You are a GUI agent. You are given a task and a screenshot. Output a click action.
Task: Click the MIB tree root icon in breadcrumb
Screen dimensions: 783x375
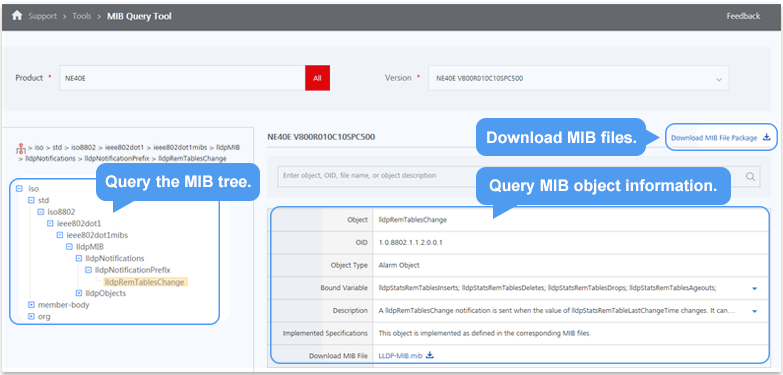pos(21,148)
